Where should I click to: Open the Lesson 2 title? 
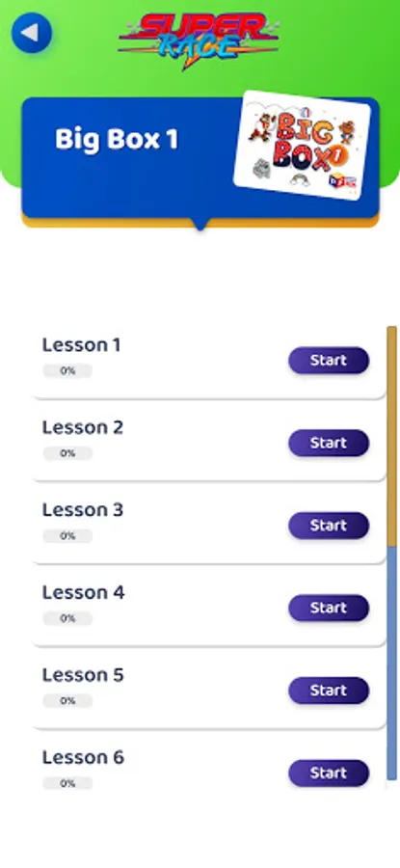point(83,427)
